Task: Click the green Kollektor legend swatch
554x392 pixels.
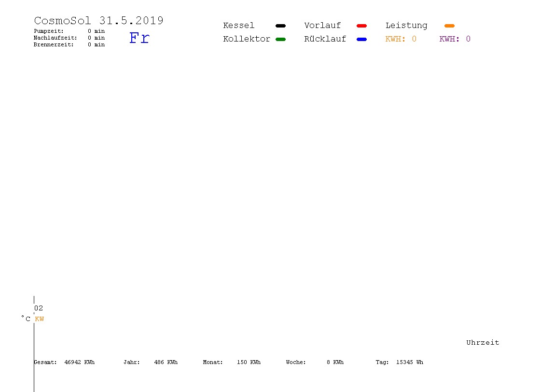Action: point(280,39)
